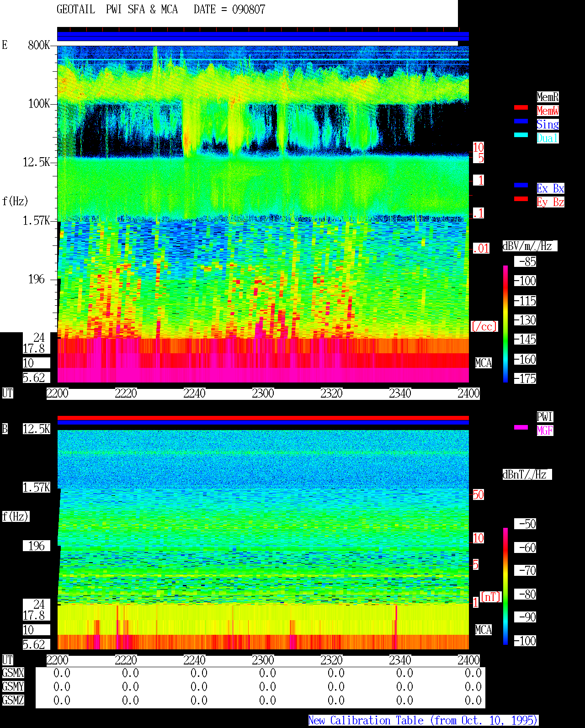The height and width of the screenshot is (728, 585).
Task: Select the Dual legend label
Action: 548,138
